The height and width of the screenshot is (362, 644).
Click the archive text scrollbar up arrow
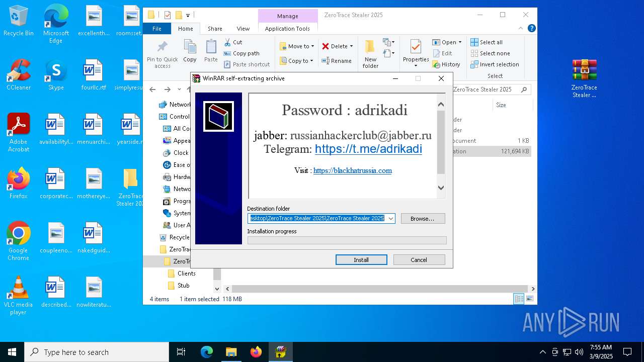pos(441,105)
